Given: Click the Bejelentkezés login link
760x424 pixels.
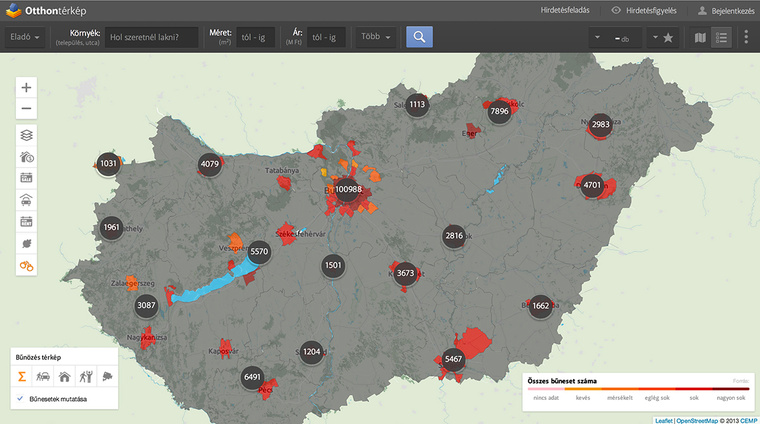Looking at the screenshot, I should pos(725,10).
